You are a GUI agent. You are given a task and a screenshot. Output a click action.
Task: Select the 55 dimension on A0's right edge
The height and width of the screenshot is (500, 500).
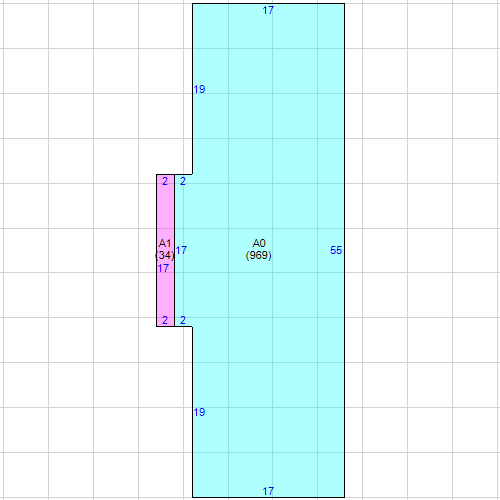tap(336, 250)
